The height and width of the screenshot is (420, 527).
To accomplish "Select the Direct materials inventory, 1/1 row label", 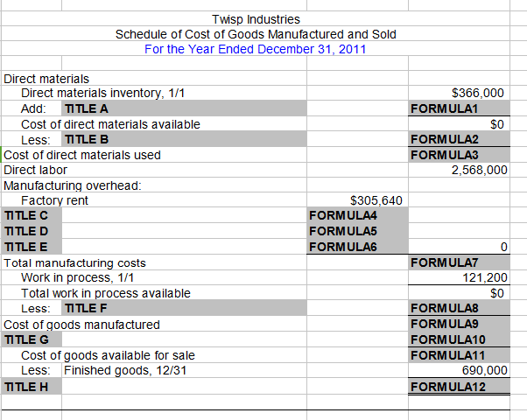I will coord(102,93).
